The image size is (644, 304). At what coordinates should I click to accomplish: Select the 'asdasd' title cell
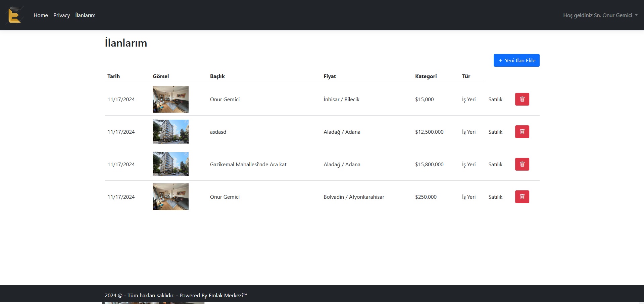click(x=218, y=132)
